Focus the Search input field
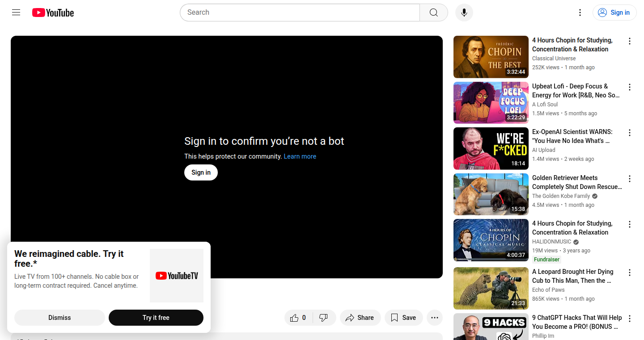This screenshot has width=644, height=340. (x=300, y=13)
